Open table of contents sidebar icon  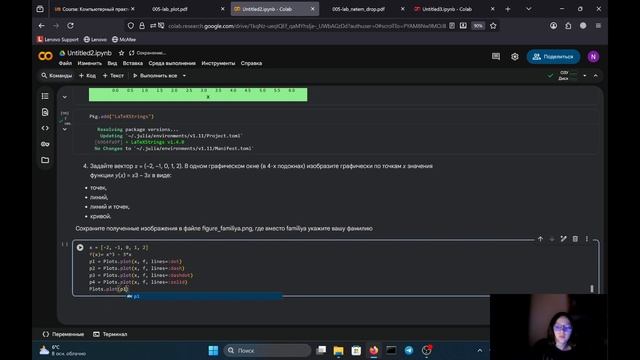point(45,96)
